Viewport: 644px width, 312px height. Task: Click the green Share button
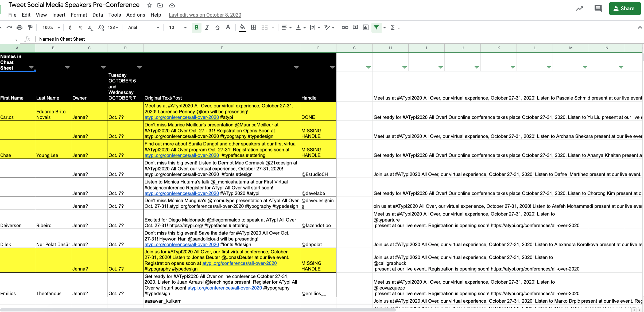pyautogui.click(x=624, y=9)
